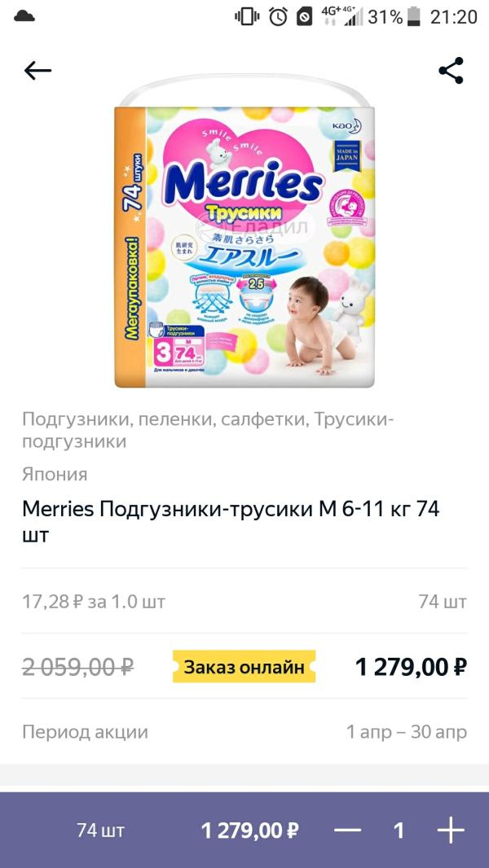This screenshot has height=868, width=489.
Task: Select the 'Япония' country label
Action: pyautogui.click(x=55, y=475)
